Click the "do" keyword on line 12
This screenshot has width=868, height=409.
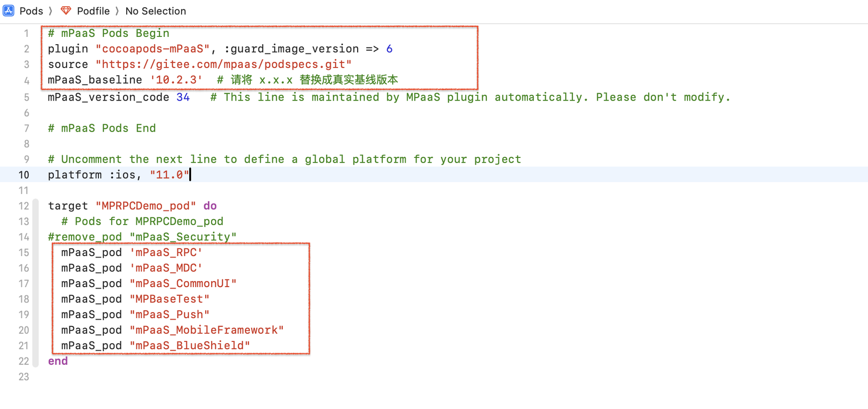click(x=210, y=206)
